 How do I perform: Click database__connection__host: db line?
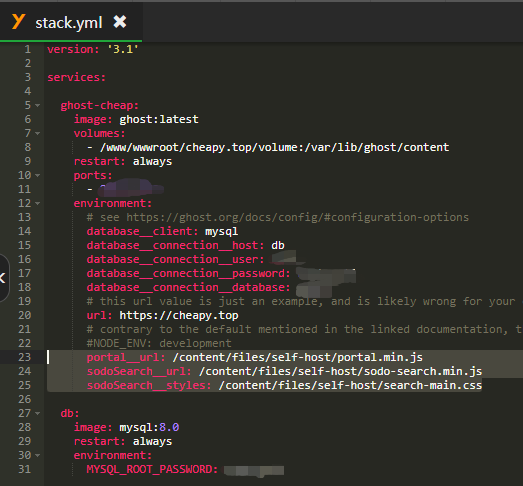[x=185, y=246]
